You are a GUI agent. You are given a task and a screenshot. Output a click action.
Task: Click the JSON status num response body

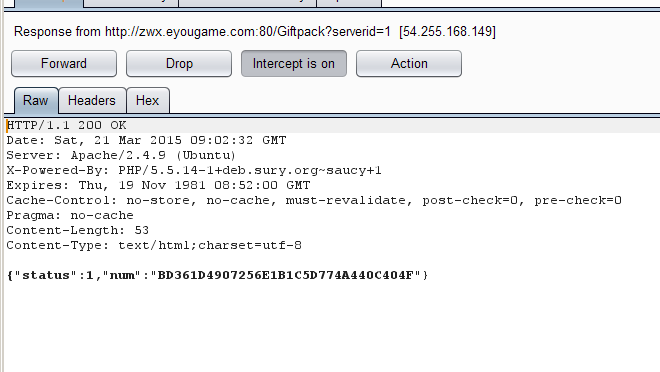coord(217,275)
